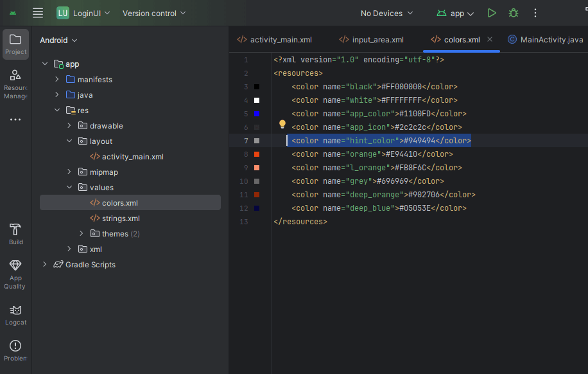Collapse the values folder
Viewport: 588px width, 374px height.
pyautogui.click(x=69, y=187)
